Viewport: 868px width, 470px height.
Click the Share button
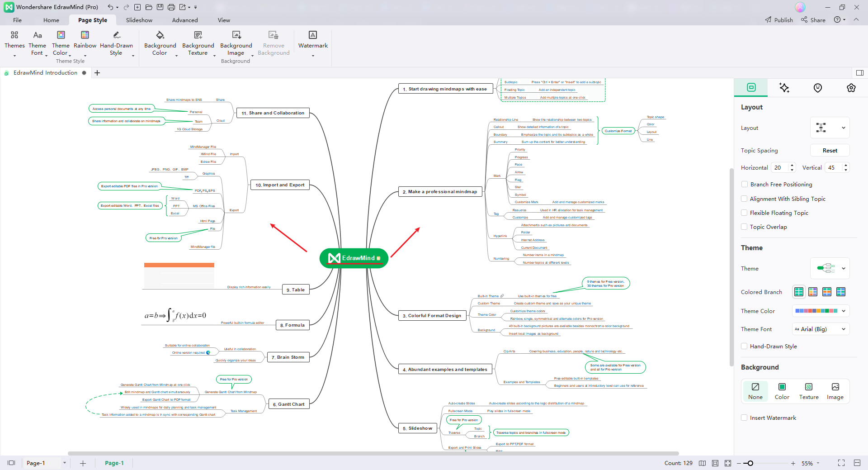pos(813,20)
